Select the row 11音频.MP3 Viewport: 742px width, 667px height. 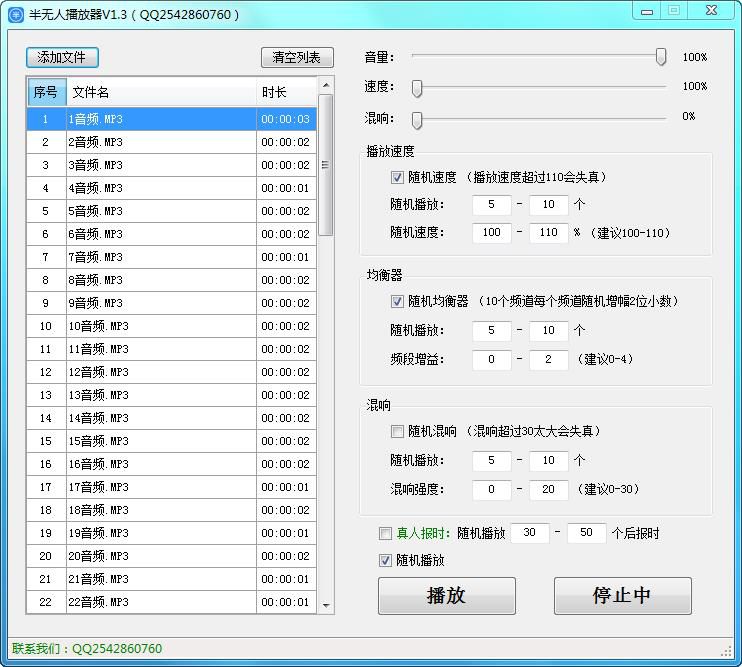tap(171, 349)
